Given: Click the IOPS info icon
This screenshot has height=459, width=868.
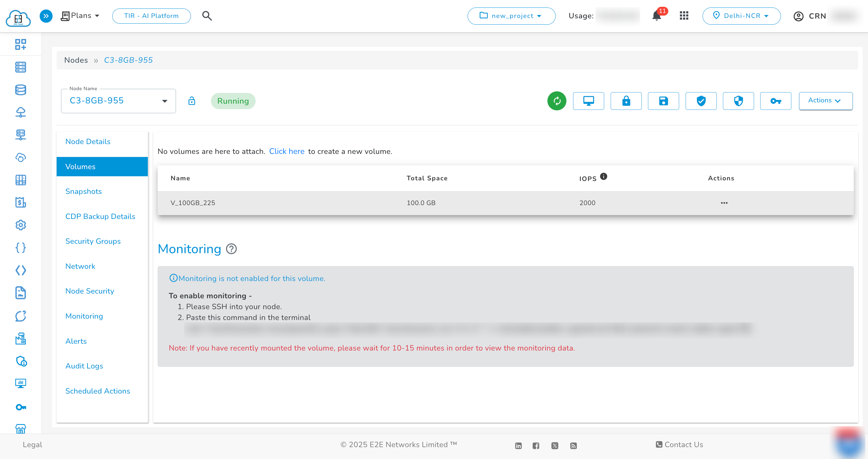Looking at the screenshot, I should pyautogui.click(x=604, y=176).
